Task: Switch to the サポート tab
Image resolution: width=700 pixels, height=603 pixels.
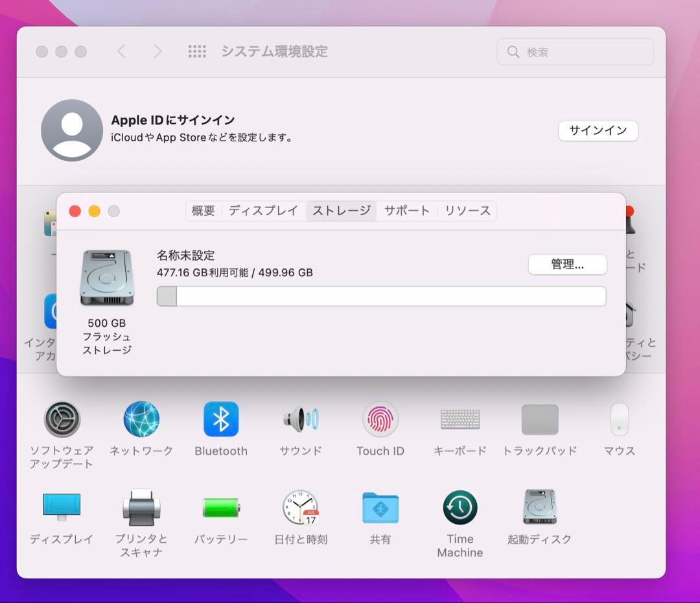Action: (407, 210)
